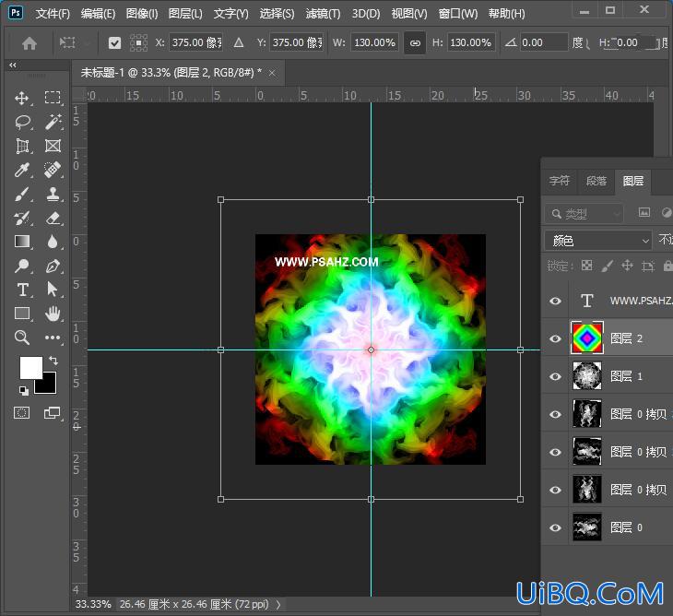The image size is (673, 616).
Task: Change screen mode icon
Action: [x=53, y=413]
